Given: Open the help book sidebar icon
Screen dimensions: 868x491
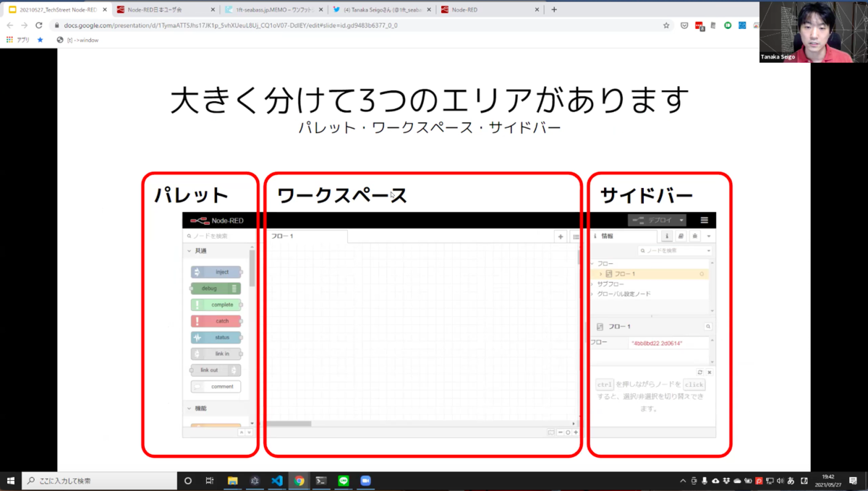Looking at the screenshot, I should coord(681,236).
